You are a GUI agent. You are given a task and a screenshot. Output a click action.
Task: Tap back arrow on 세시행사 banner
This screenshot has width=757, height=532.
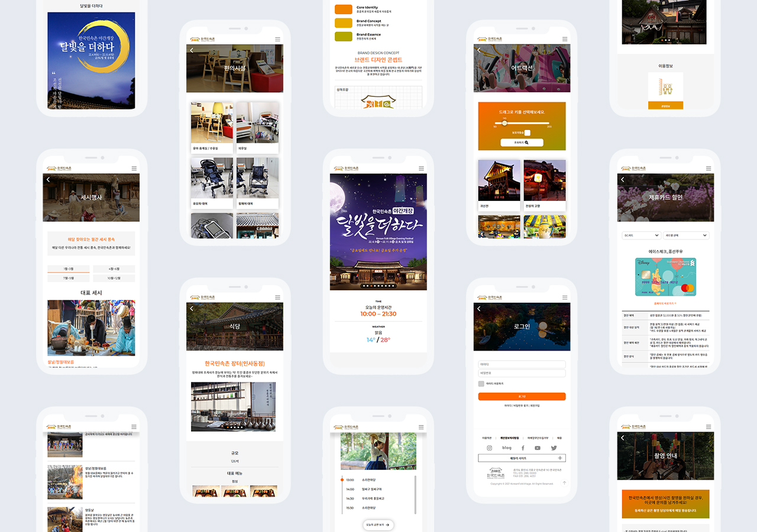[x=48, y=179]
